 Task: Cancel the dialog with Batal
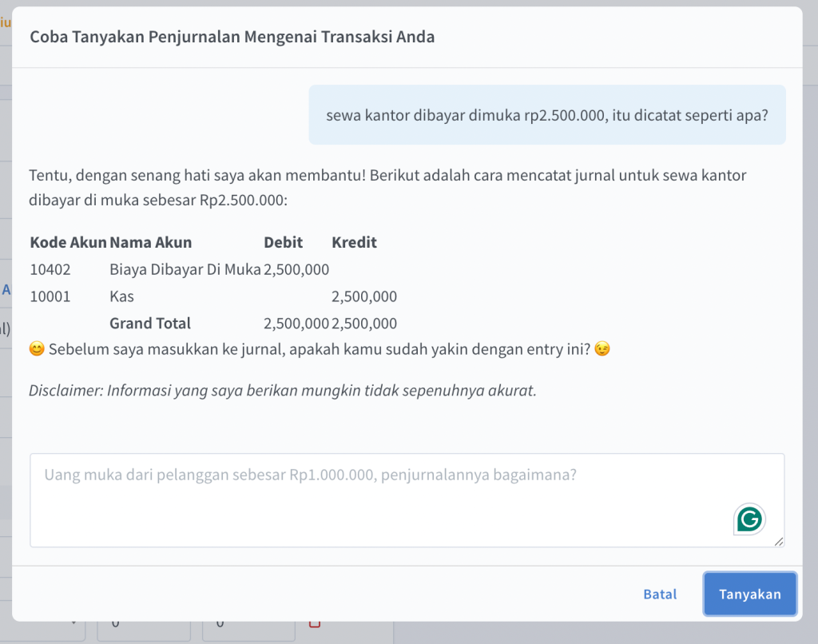tap(660, 594)
